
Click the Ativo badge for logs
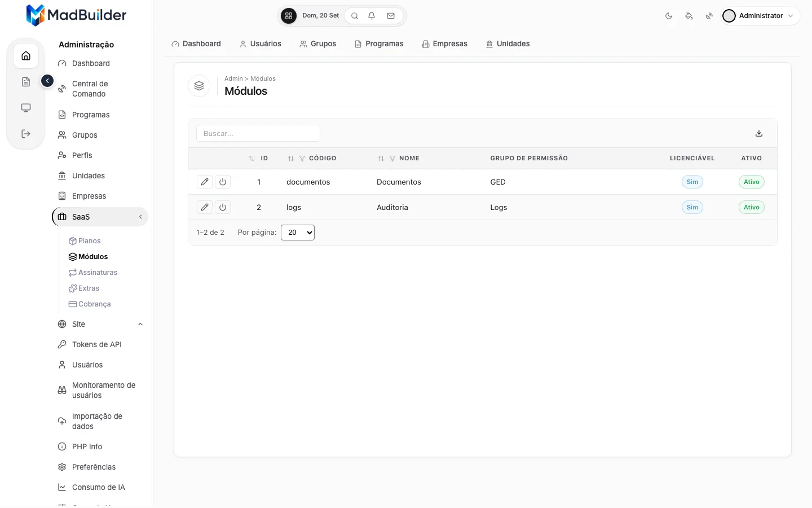(752, 207)
